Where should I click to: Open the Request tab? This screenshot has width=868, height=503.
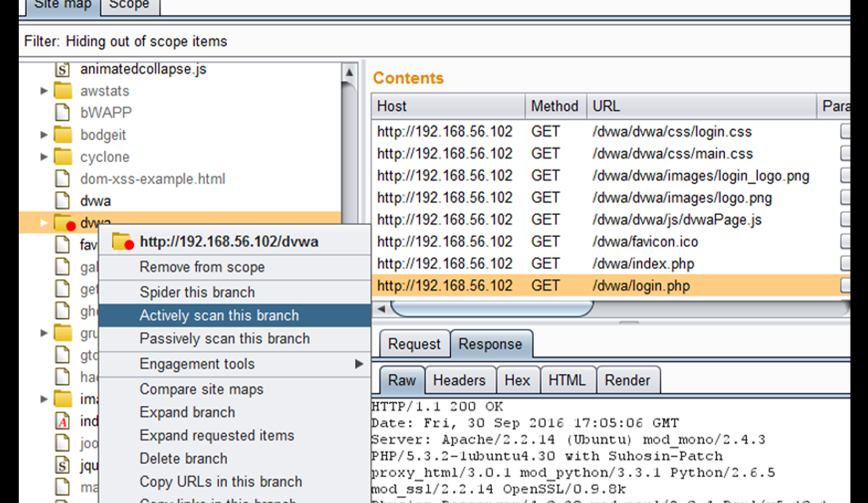pyautogui.click(x=414, y=344)
